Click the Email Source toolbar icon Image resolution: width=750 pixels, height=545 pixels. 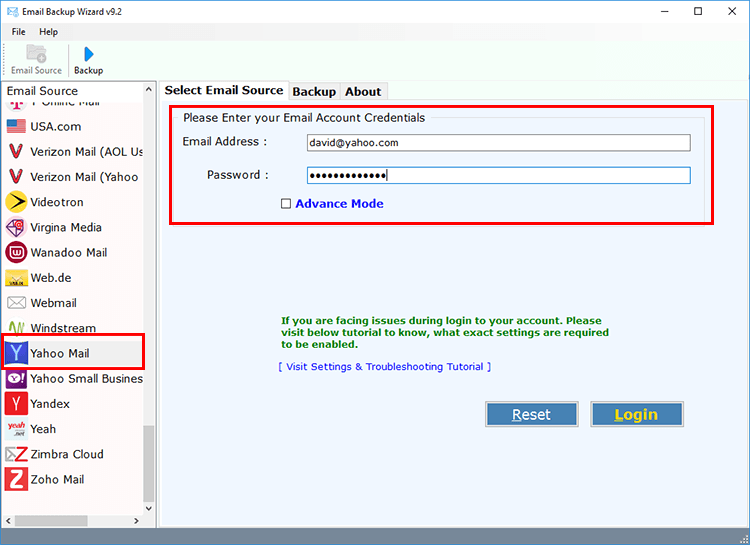pos(36,54)
